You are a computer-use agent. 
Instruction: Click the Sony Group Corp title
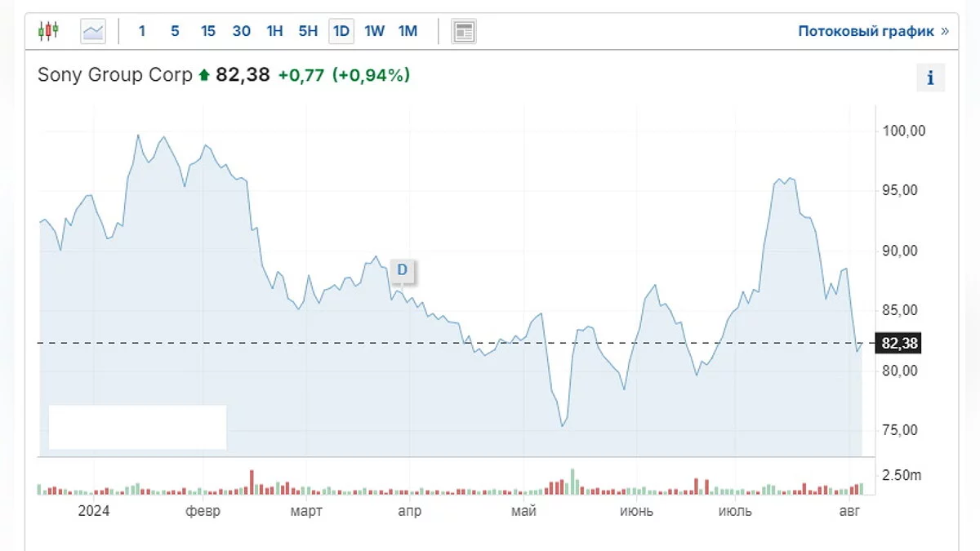pos(115,75)
